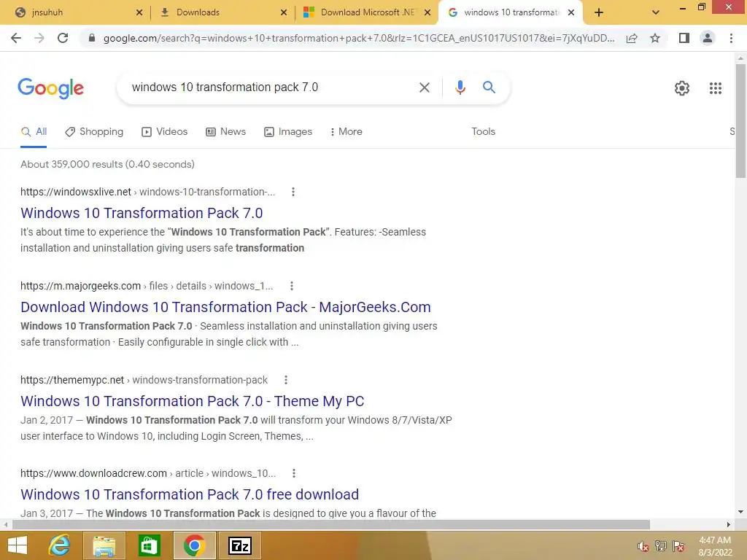Click the vertical scrollbar thumb
This screenshot has height=560, width=747.
tap(740, 120)
